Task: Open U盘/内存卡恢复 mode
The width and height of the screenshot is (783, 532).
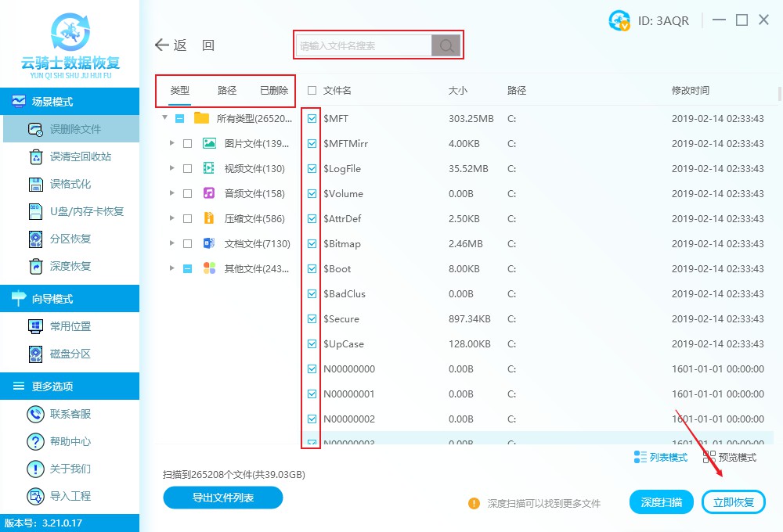Action: 37,211
